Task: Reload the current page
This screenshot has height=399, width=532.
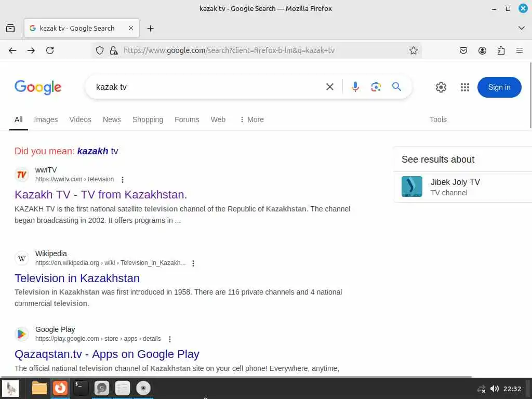Action: (50, 50)
